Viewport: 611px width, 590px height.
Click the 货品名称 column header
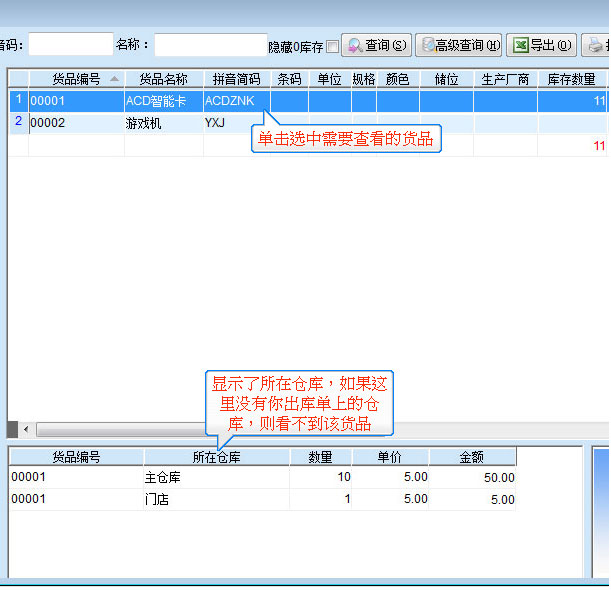pyautogui.click(x=163, y=78)
